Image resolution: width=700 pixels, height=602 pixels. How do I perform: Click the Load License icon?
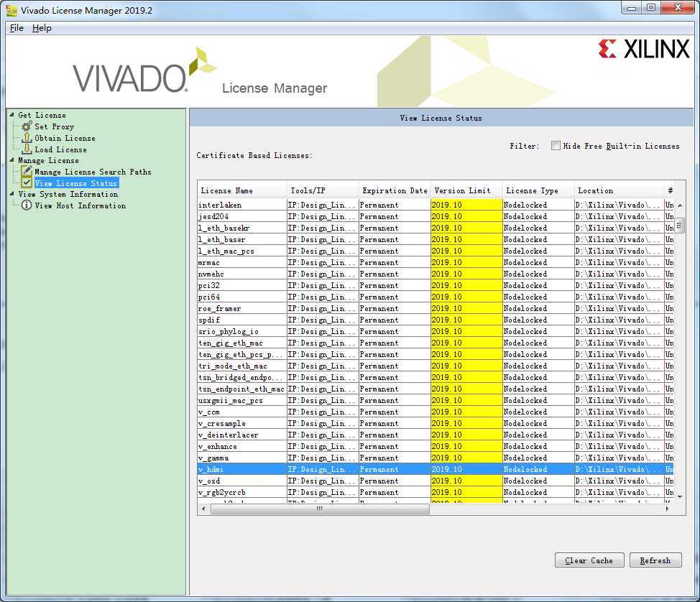coord(27,149)
